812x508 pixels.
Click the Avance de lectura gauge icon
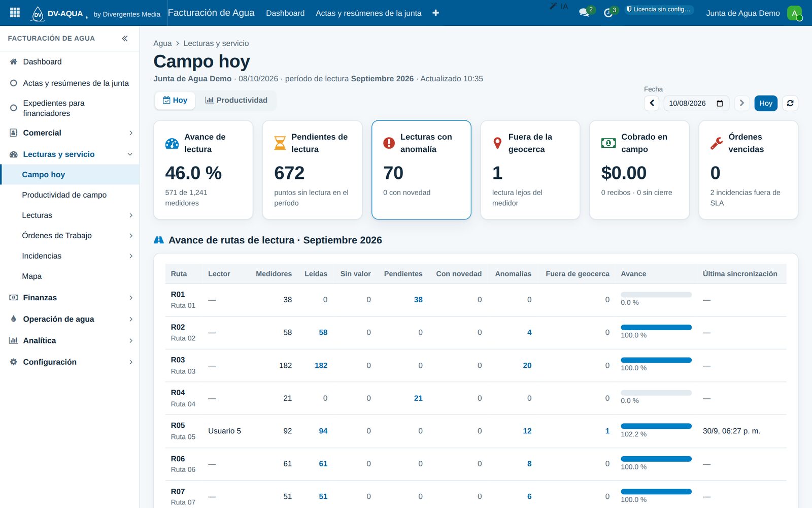pyautogui.click(x=172, y=143)
